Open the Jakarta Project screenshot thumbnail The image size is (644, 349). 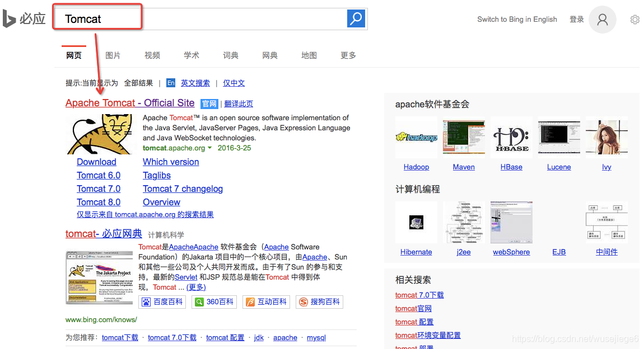click(99, 277)
